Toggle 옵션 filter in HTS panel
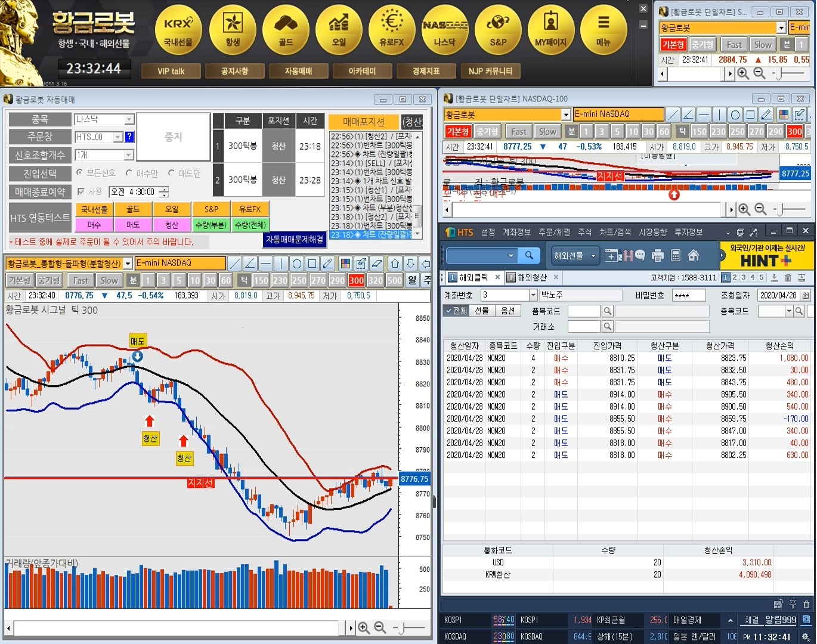This screenshot has height=644, width=817. click(507, 311)
